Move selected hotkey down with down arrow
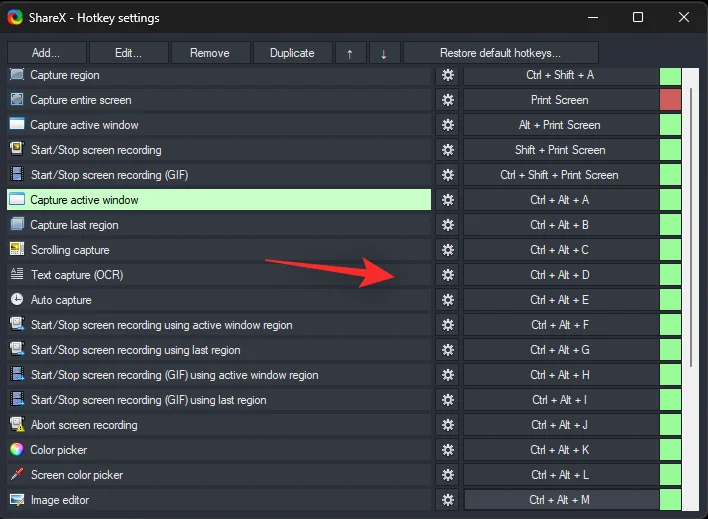 coord(384,53)
